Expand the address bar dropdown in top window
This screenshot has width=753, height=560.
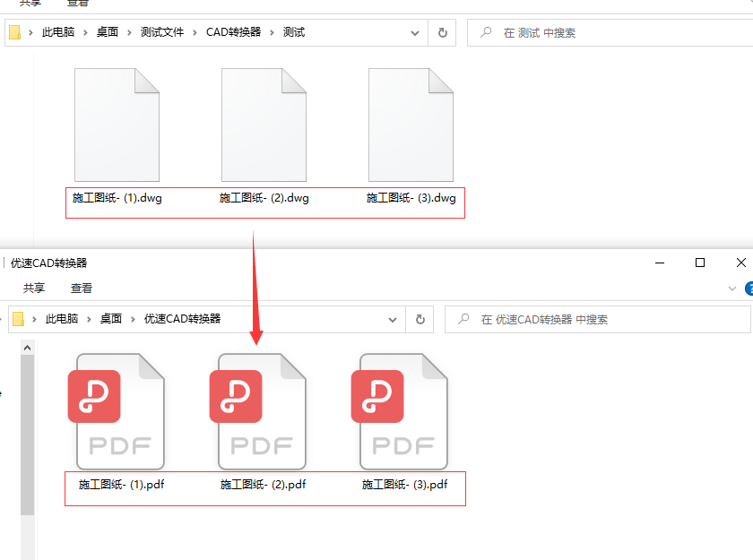414,31
